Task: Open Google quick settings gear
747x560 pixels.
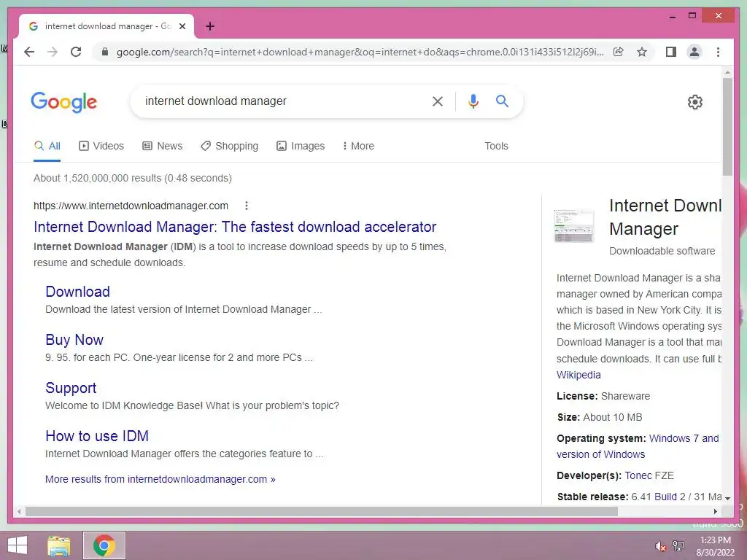Action: click(695, 102)
